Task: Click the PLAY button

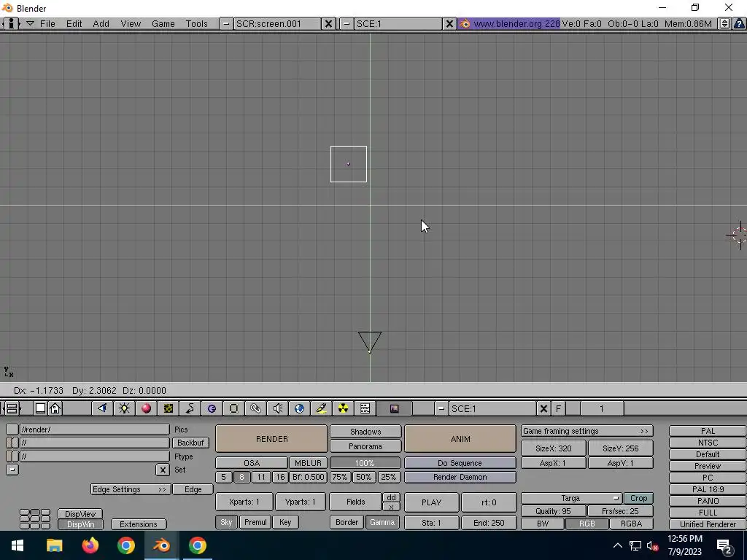Action: pos(432,502)
